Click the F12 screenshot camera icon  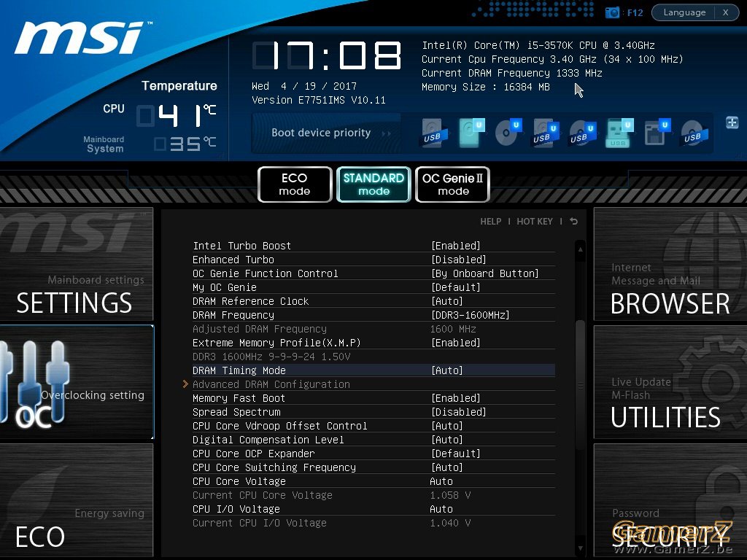pos(612,12)
